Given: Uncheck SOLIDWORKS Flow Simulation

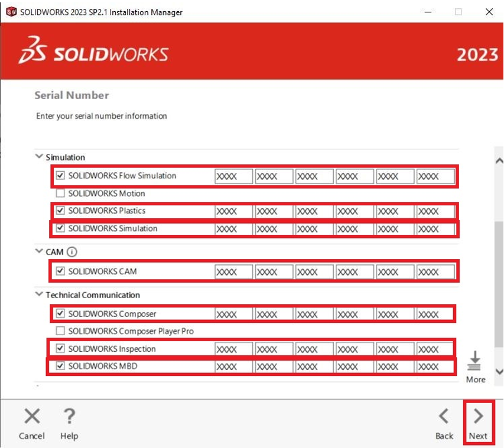Looking at the screenshot, I should click(60, 176).
